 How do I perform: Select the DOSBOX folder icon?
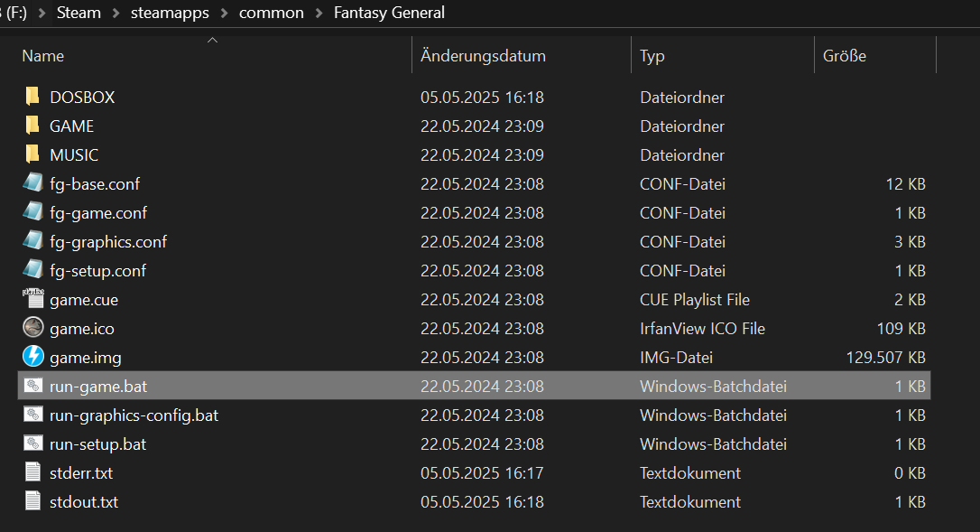click(x=32, y=97)
